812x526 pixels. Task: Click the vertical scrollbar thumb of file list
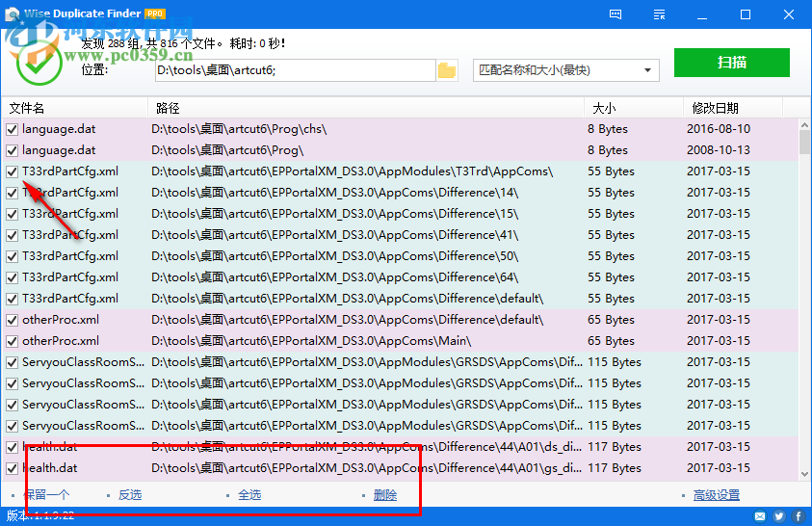(804, 142)
